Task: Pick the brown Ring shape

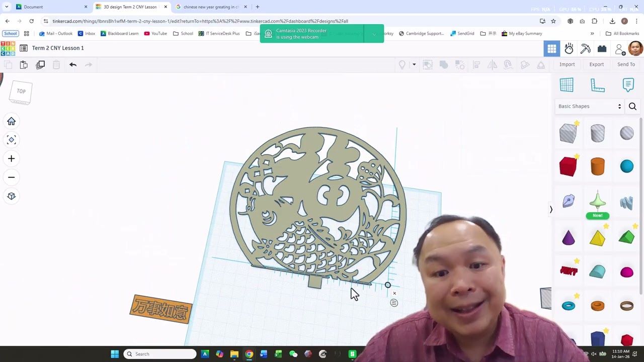Action: tap(627, 306)
